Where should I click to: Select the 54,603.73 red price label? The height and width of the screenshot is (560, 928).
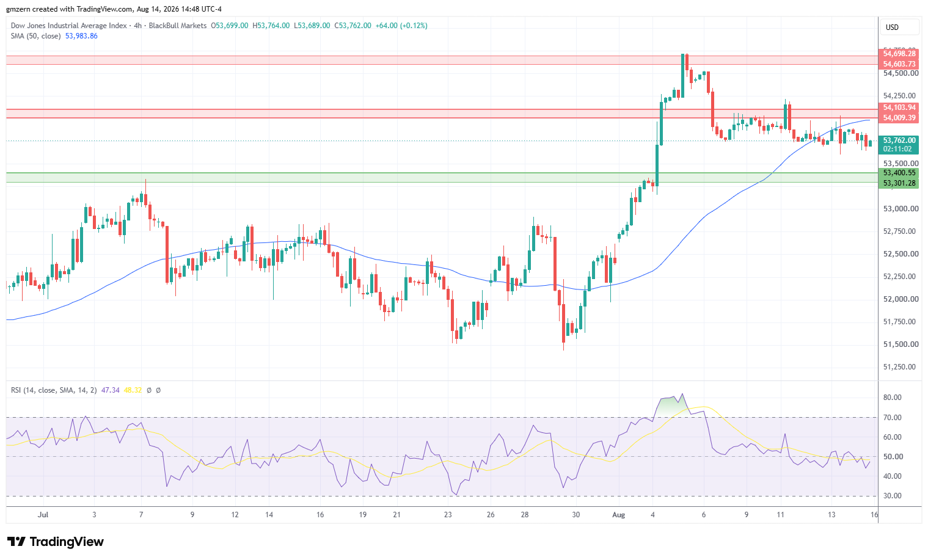click(x=899, y=64)
